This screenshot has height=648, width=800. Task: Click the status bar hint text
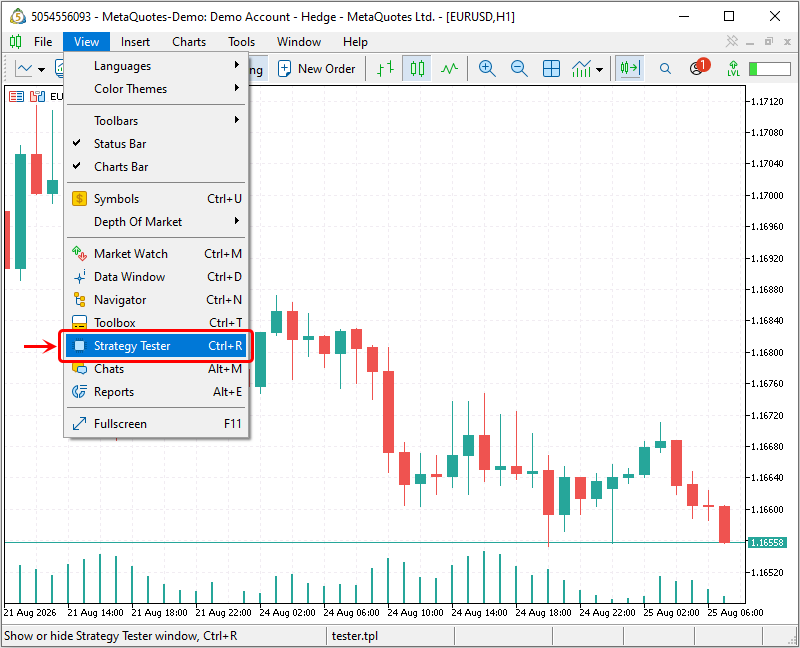pos(120,636)
